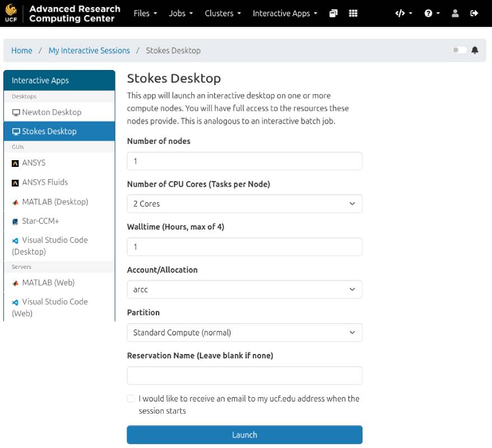Open MATLAB (Desktop) from the sidebar
This screenshot has width=492, height=448.
pyautogui.click(x=59, y=202)
